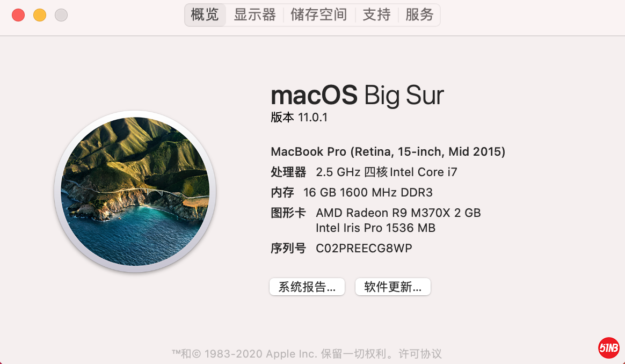Click the 内存 16 GB DDR3 line
This screenshot has height=364, width=625.
tap(351, 193)
